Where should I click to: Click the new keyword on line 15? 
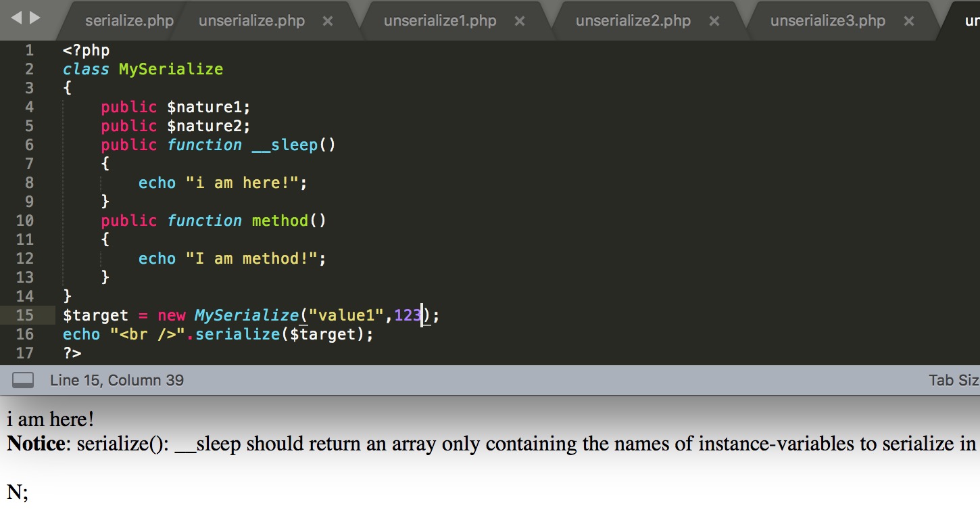point(171,315)
